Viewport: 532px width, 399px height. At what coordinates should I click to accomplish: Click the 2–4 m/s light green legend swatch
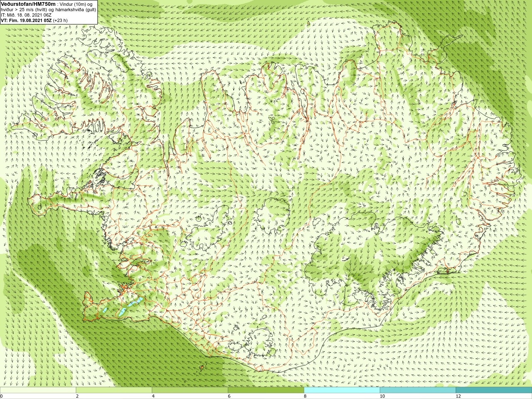(x=114, y=390)
